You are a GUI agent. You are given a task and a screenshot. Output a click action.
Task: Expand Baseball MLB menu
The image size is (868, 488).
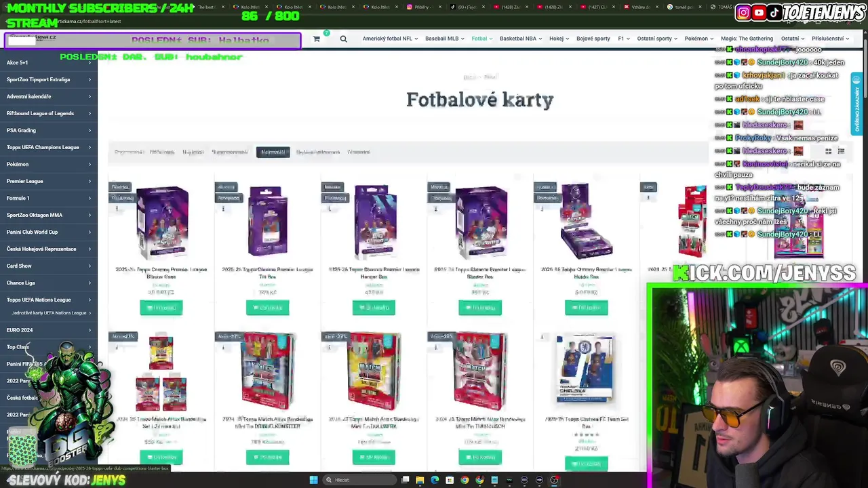[x=444, y=39]
